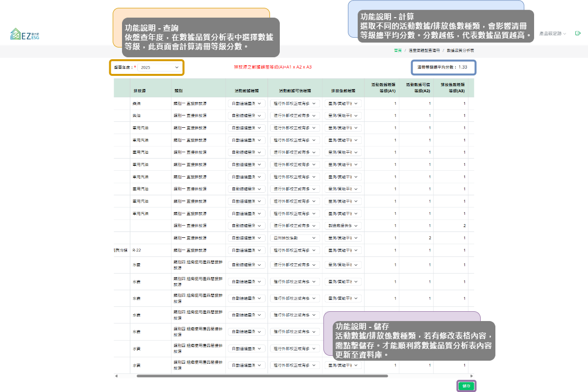Viewport: 588px width, 392px height.
Task: Open 排放係數種類 dropdown in 柴油 row
Action: pos(343,115)
